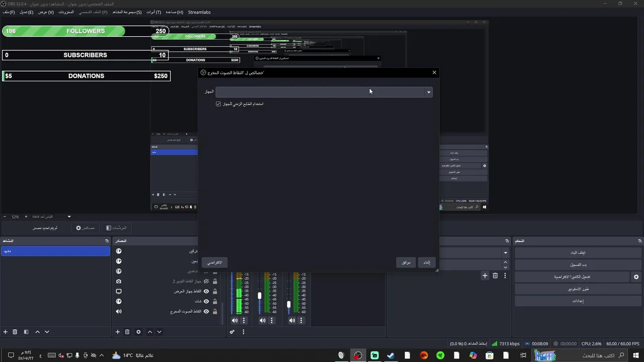This screenshot has height=362, width=644.
Task: Open the عرض (V) menu
Action: click(46, 12)
